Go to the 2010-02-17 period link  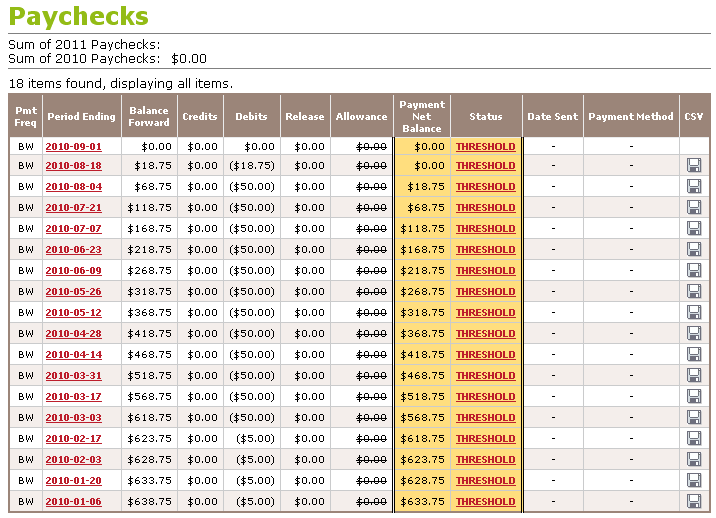pyautogui.click(x=73, y=439)
